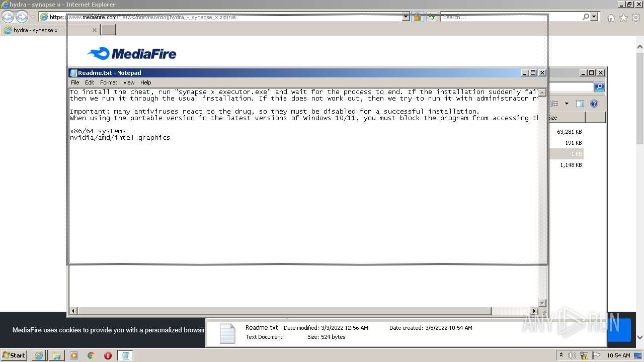The image size is (644, 362).
Task: Minimize the background Explorer window
Action: (583, 73)
